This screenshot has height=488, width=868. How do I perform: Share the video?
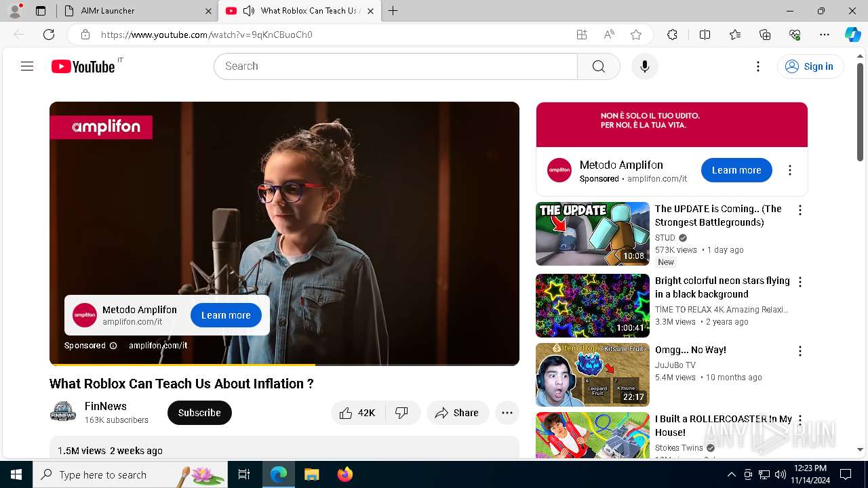(458, 413)
